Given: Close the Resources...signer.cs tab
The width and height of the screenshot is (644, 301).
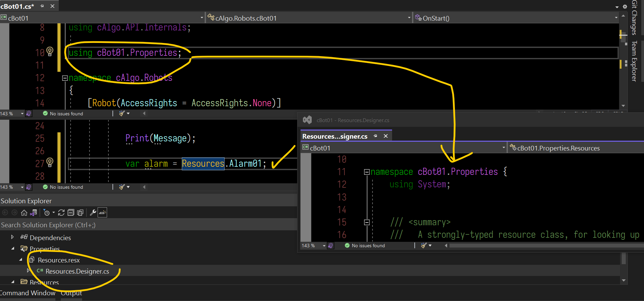Looking at the screenshot, I should 386,136.
